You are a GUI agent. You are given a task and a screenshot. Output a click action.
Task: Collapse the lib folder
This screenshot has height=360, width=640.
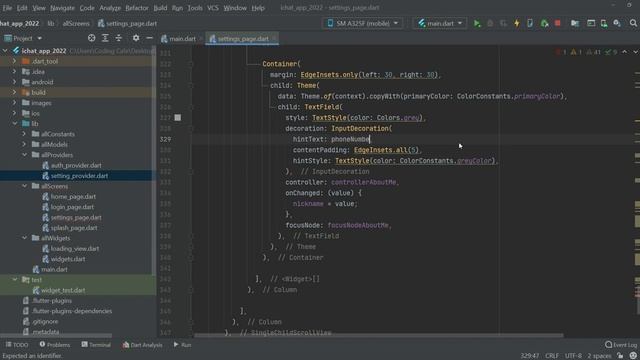click(x=15, y=123)
